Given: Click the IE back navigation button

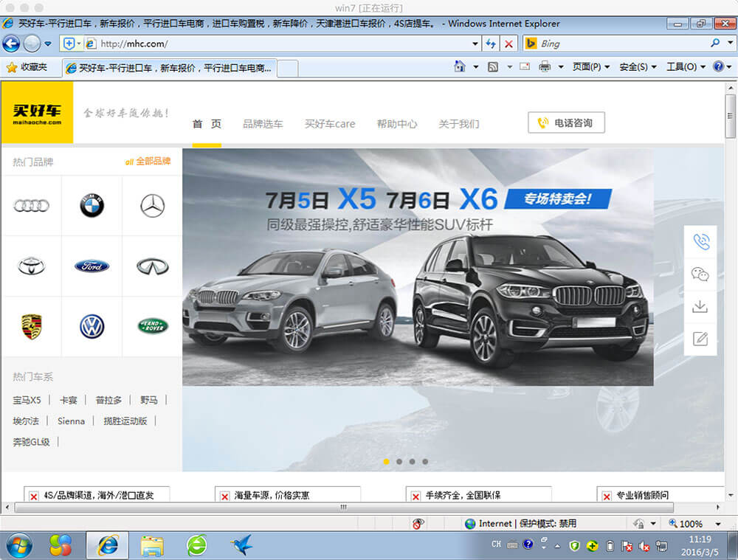Looking at the screenshot, I should 11,44.
